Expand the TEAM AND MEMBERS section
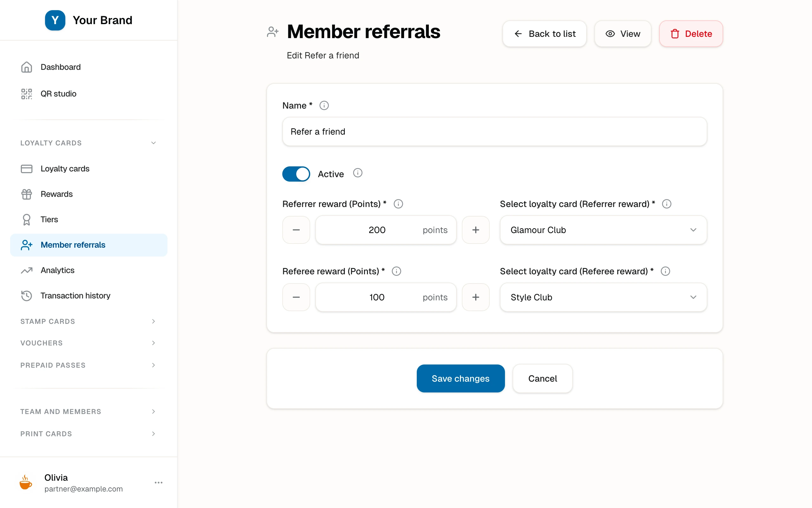Screen dimensions: 812x508 click(x=88, y=411)
